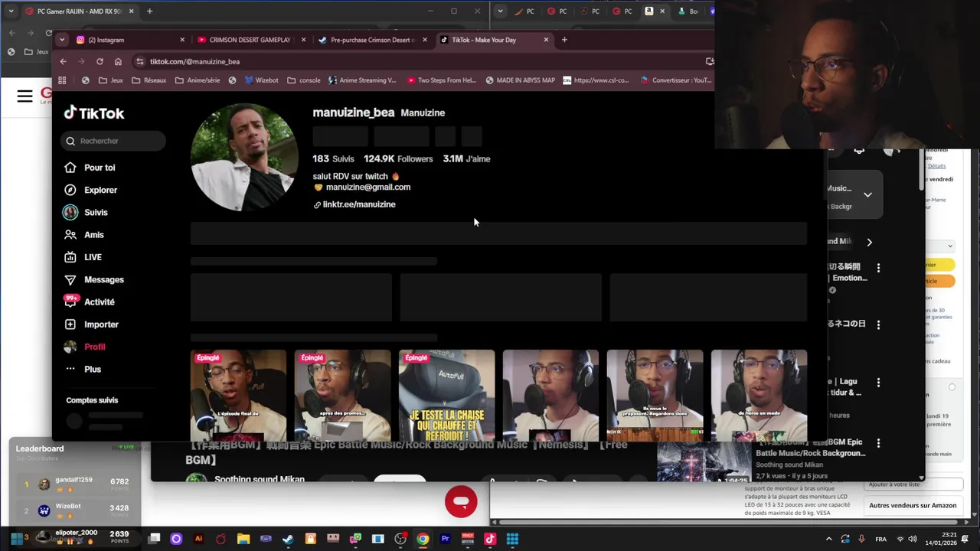Expand next chips arrow beside 'nd Mik'
Image resolution: width=980 pixels, height=551 pixels.
click(869, 242)
